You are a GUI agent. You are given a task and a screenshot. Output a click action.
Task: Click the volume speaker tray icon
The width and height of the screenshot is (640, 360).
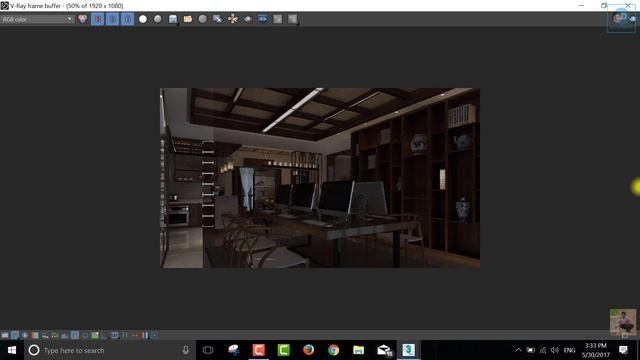point(554,350)
